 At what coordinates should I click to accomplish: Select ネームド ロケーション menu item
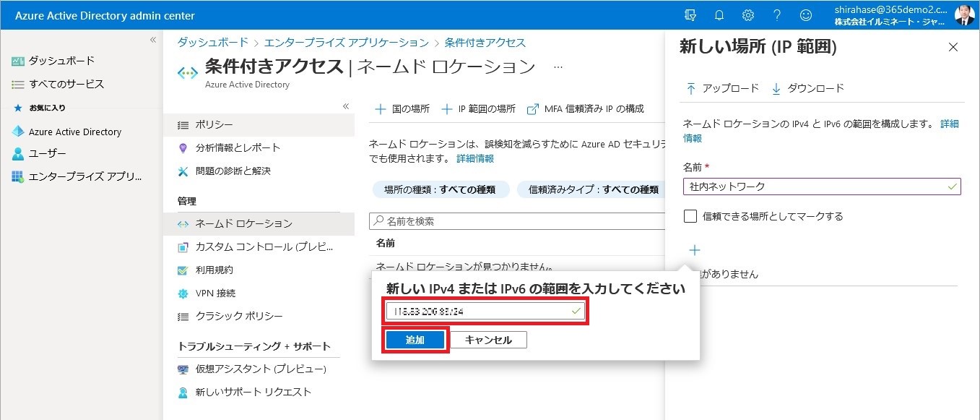[259, 223]
